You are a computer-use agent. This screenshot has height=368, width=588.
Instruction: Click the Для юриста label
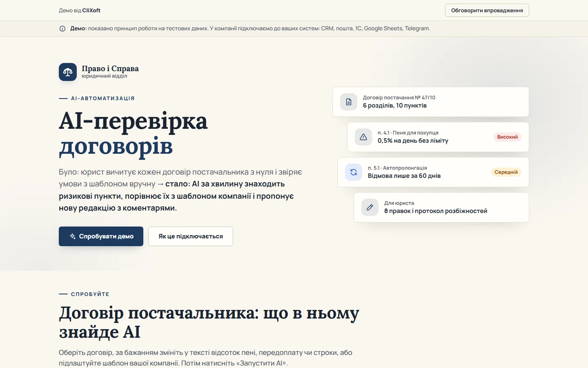[399, 203]
